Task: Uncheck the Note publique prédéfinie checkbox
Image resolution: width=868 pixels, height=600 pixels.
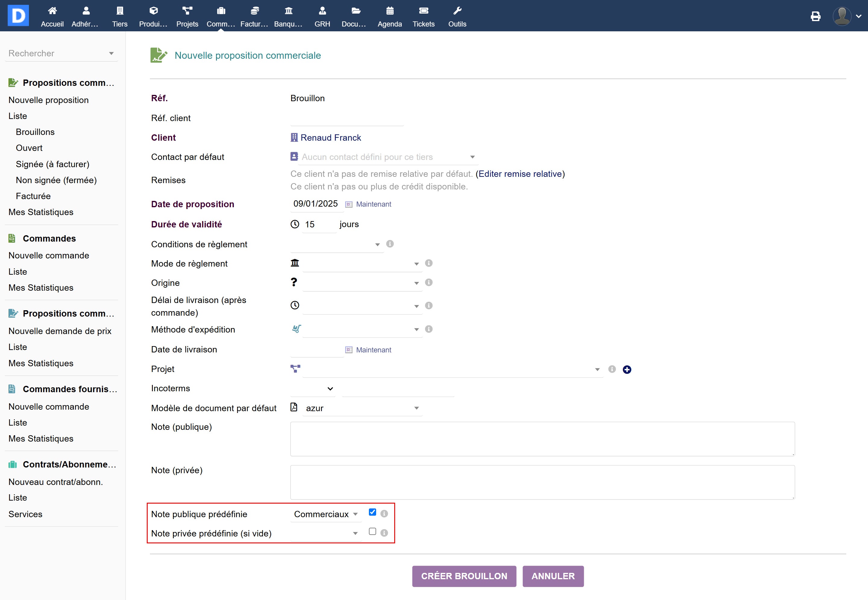Action: click(372, 512)
